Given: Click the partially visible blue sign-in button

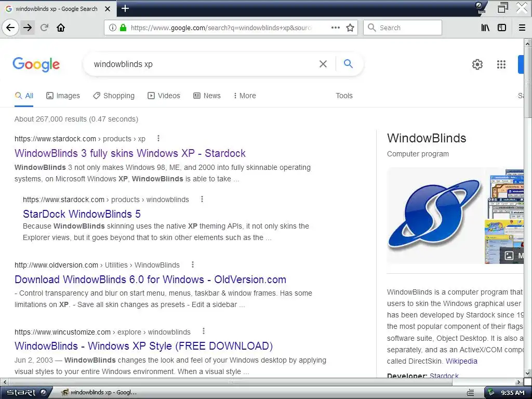Looking at the screenshot, I should [x=521, y=64].
